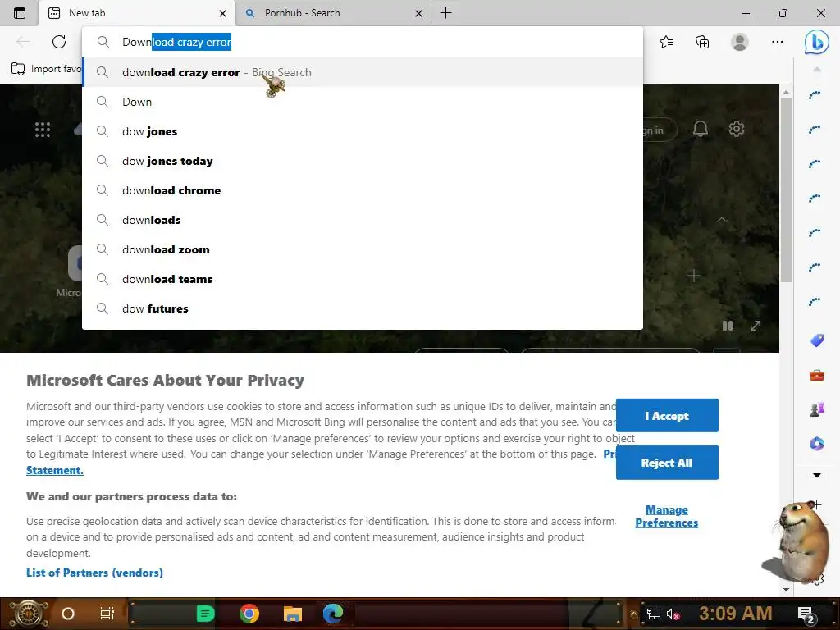
Task: Click the Cortana circle taskbar icon
Action: tap(68, 614)
